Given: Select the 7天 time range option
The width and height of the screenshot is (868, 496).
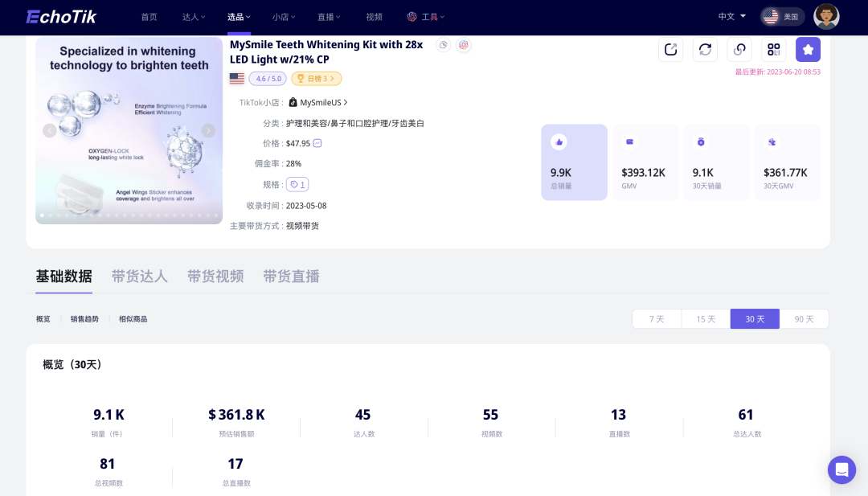Looking at the screenshot, I should [x=656, y=318].
